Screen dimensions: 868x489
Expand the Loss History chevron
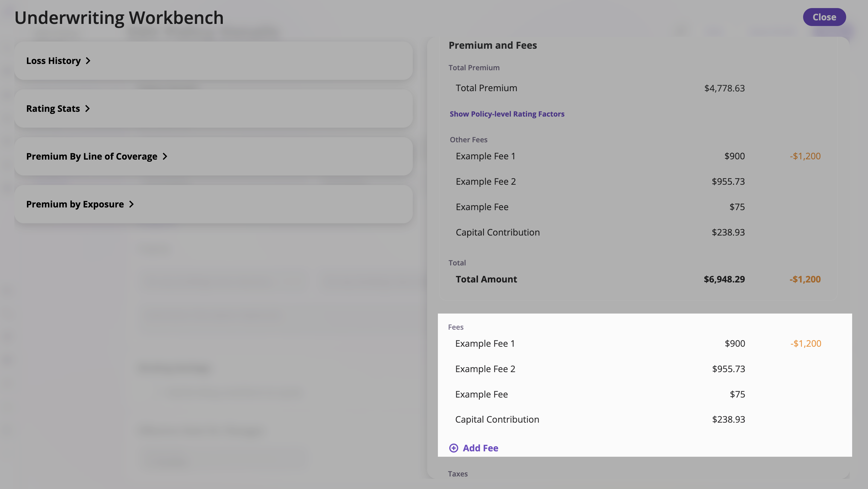coord(88,61)
